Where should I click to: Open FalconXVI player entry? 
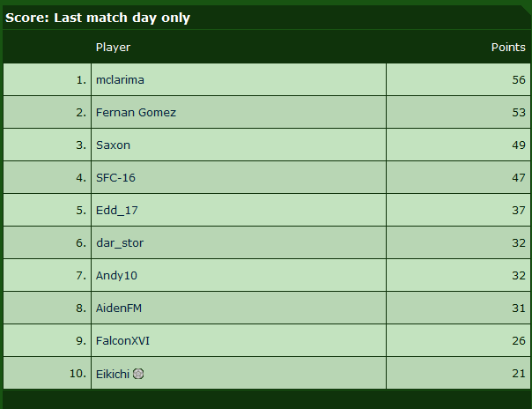(x=122, y=340)
